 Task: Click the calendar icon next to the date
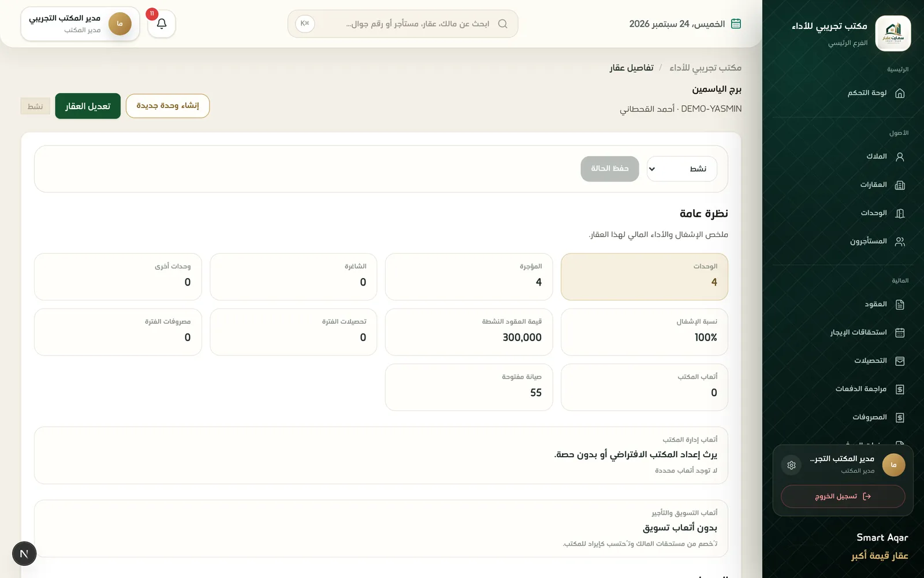coord(736,24)
